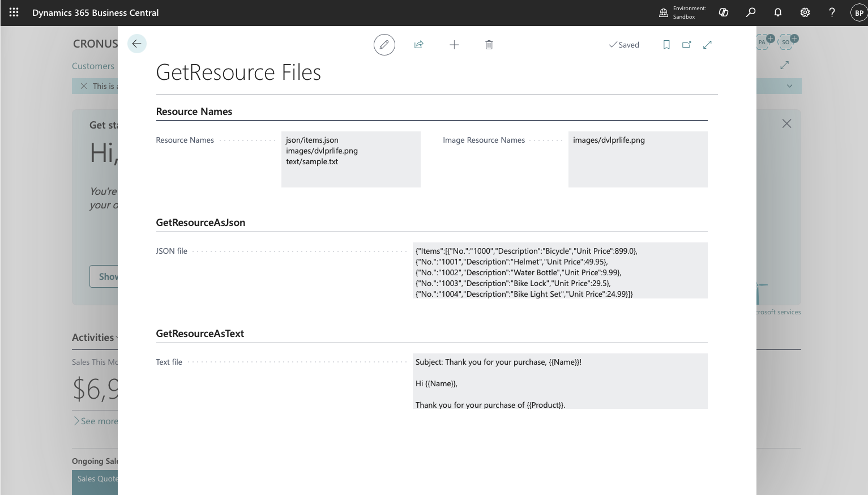Open the search magnifier
Image resolution: width=868 pixels, height=495 pixels.
tap(751, 12)
